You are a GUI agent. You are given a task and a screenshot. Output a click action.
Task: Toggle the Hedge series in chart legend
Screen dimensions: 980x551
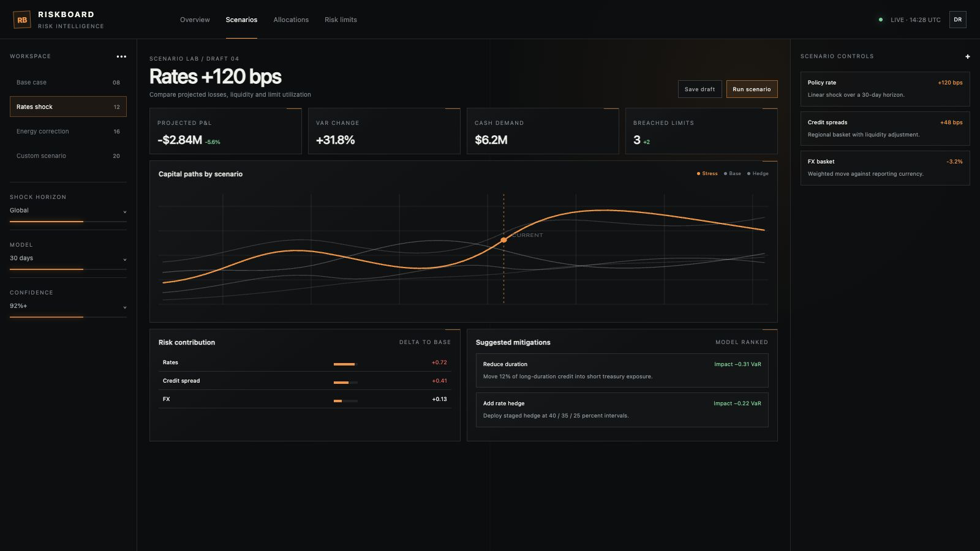point(758,174)
